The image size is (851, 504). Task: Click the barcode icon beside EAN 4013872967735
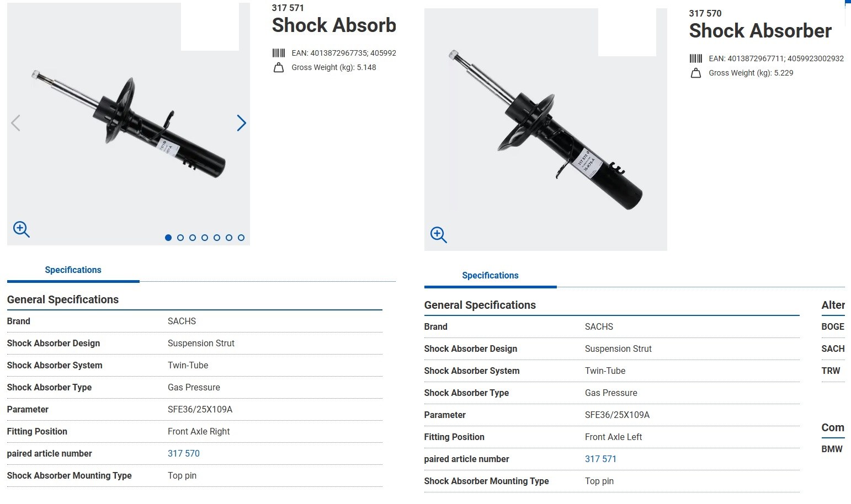tap(279, 53)
